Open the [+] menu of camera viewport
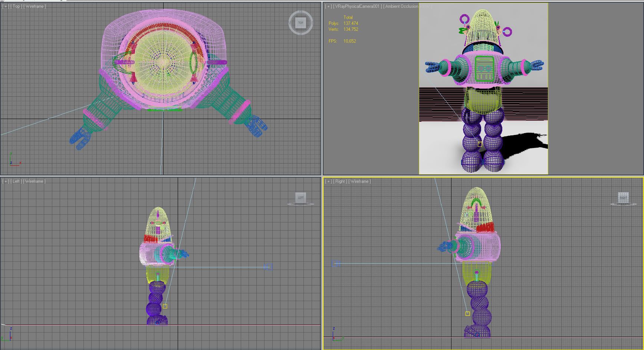Screen dimensions: 644x350 (x=328, y=6)
